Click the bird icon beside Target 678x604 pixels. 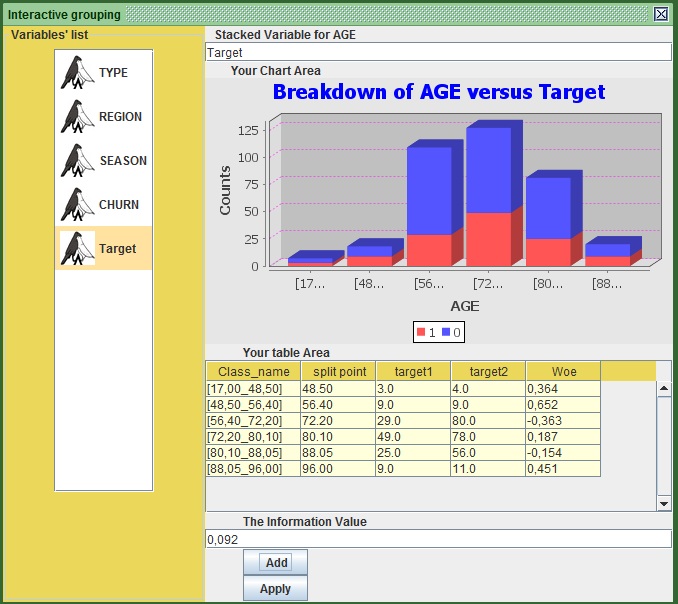[x=77, y=248]
